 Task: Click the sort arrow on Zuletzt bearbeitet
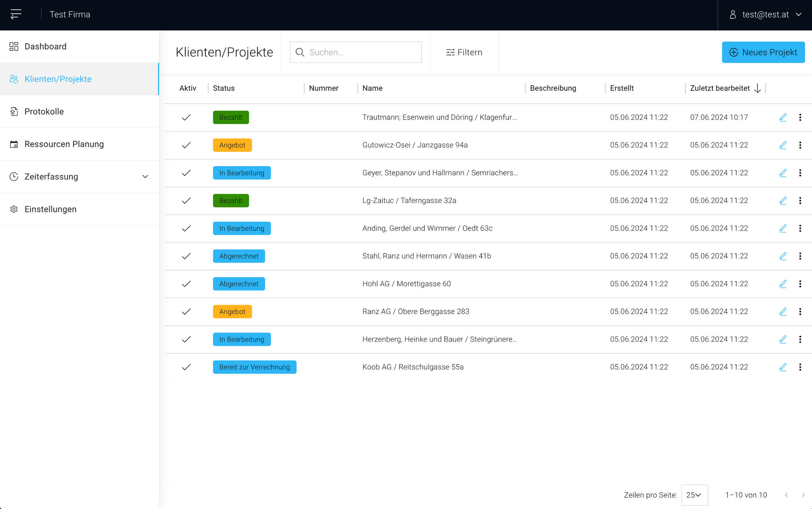(x=757, y=88)
